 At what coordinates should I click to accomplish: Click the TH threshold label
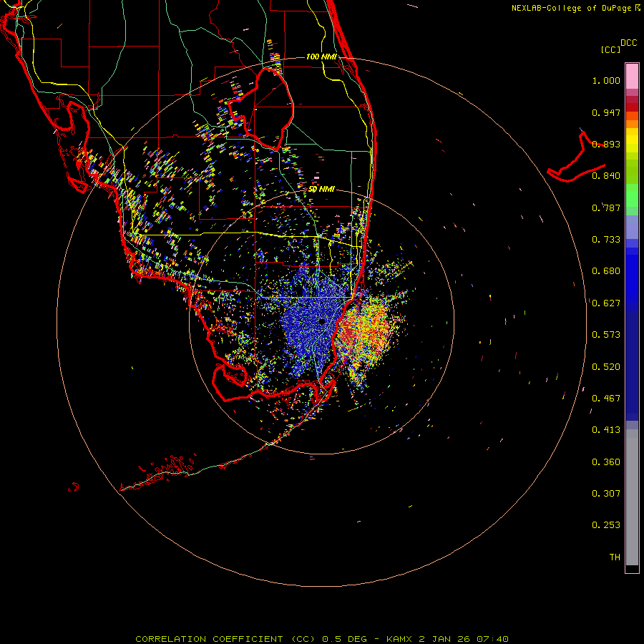pos(615,557)
